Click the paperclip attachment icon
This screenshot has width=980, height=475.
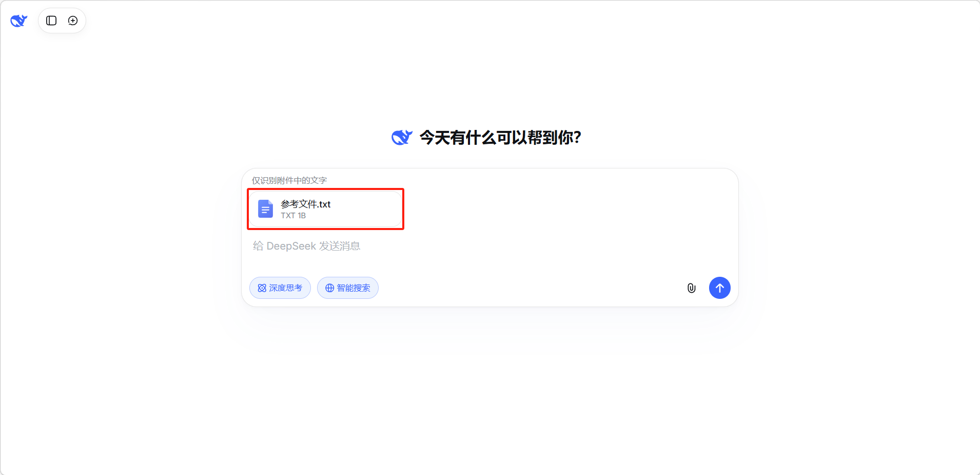[691, 288]
